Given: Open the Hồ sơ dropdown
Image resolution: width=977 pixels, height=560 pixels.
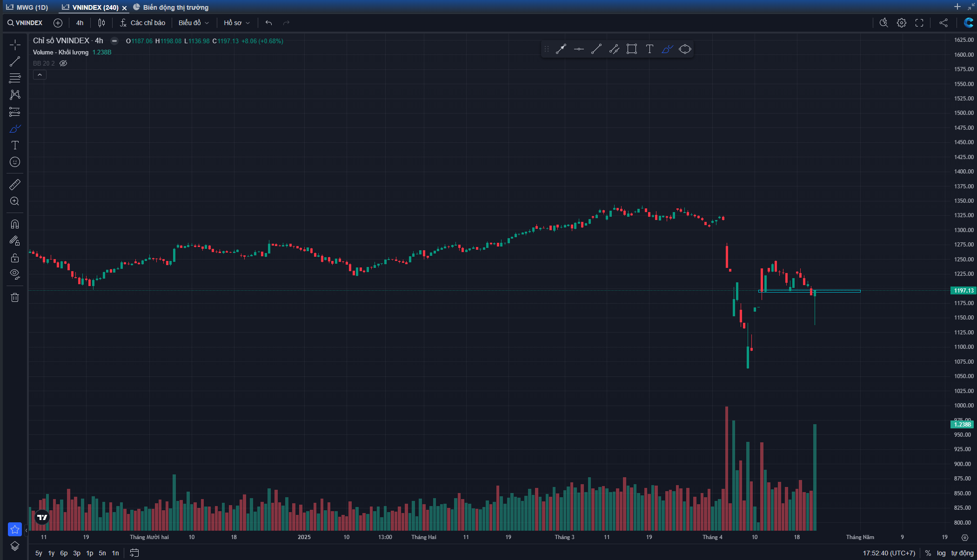Looking at the screenshot, I should (x=236, y=23).
